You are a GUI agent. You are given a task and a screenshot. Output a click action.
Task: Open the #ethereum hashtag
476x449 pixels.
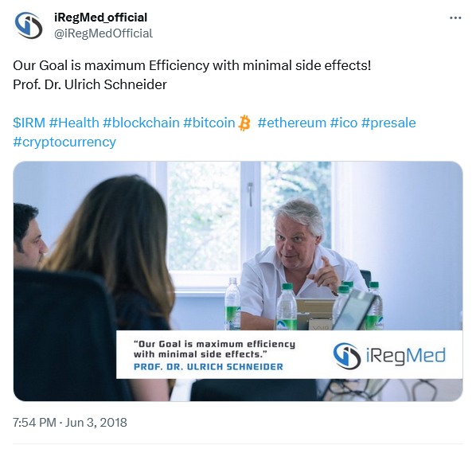click(x=292, y=123)
